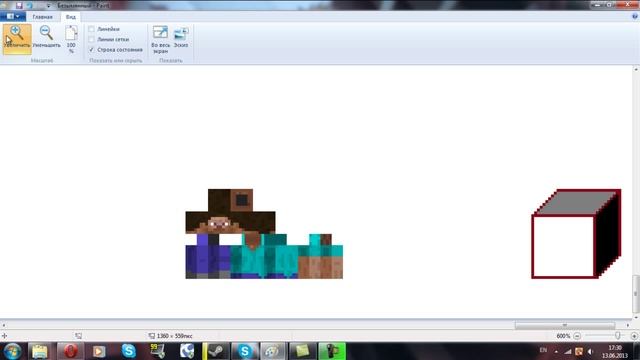Switch to the Главная (Home) tab

[x=42, y=17]
